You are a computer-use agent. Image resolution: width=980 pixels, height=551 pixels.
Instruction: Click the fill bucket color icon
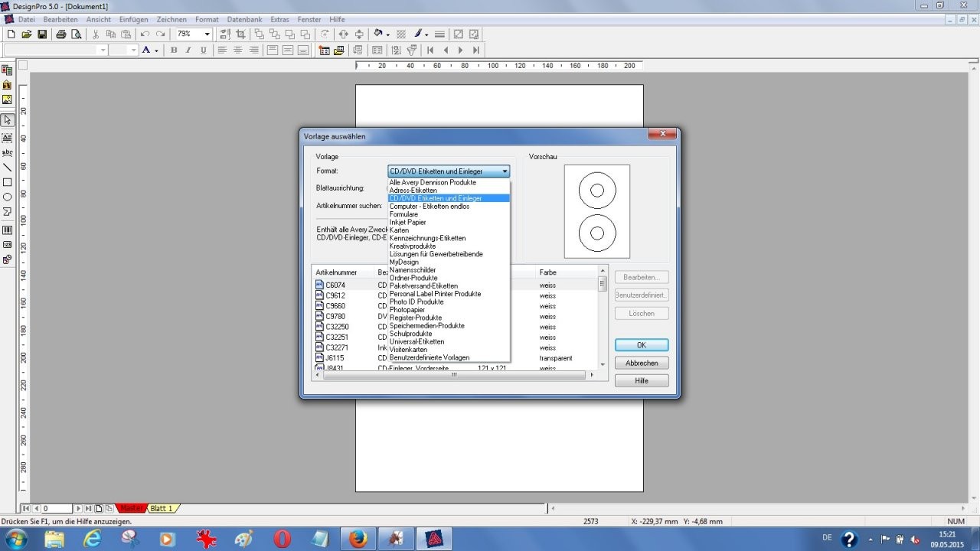pyautogui.click(x=378, y=34)
